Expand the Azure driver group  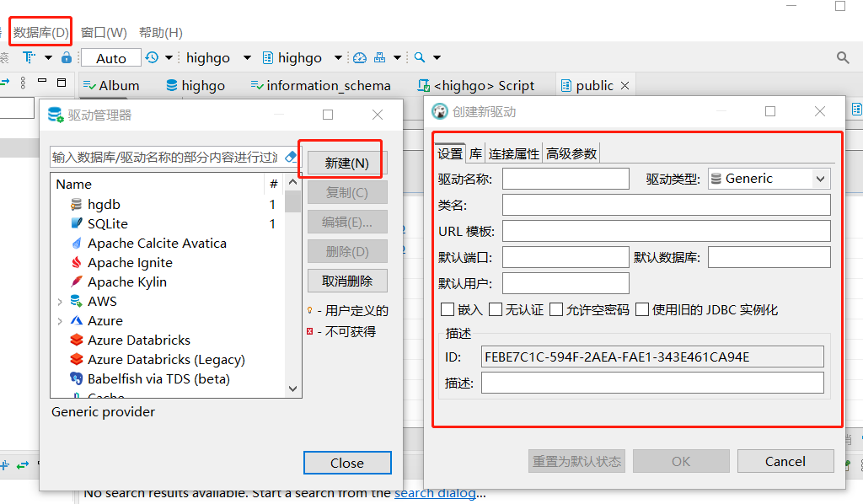60,321
